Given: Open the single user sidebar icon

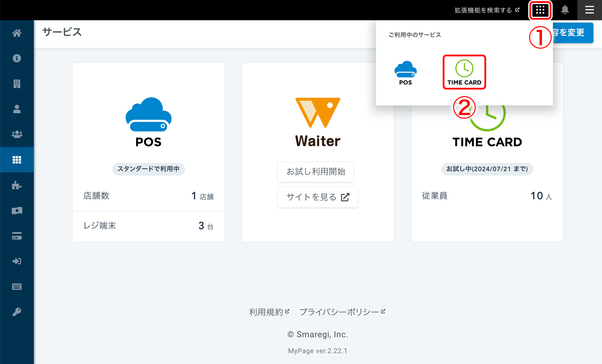Looking at the screenshot, I should [17, 109].
